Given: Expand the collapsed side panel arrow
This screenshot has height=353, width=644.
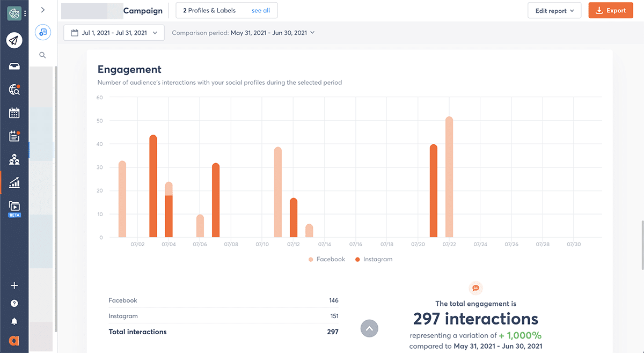Looking at the screenshot, I should pos(43,10).
